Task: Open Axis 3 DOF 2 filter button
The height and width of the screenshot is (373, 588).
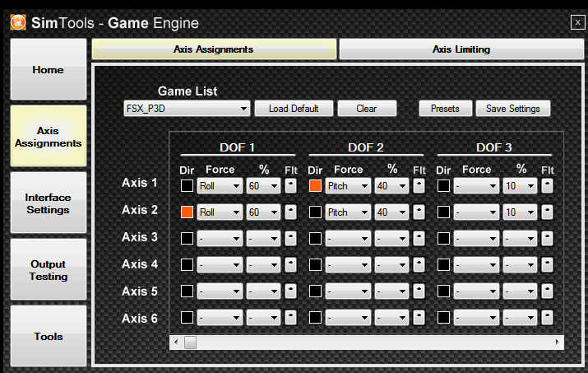Action: (x=419, y=239)
